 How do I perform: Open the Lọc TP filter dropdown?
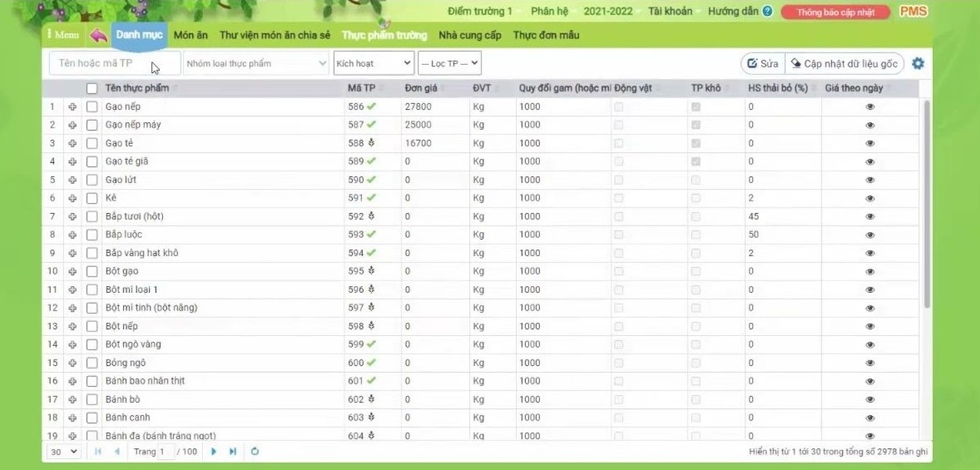tap(449, 63)
